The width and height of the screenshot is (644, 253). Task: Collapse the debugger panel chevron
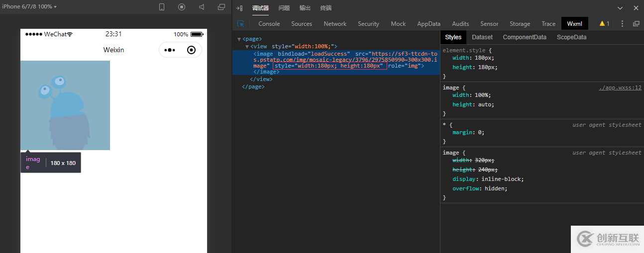point(620,8)
